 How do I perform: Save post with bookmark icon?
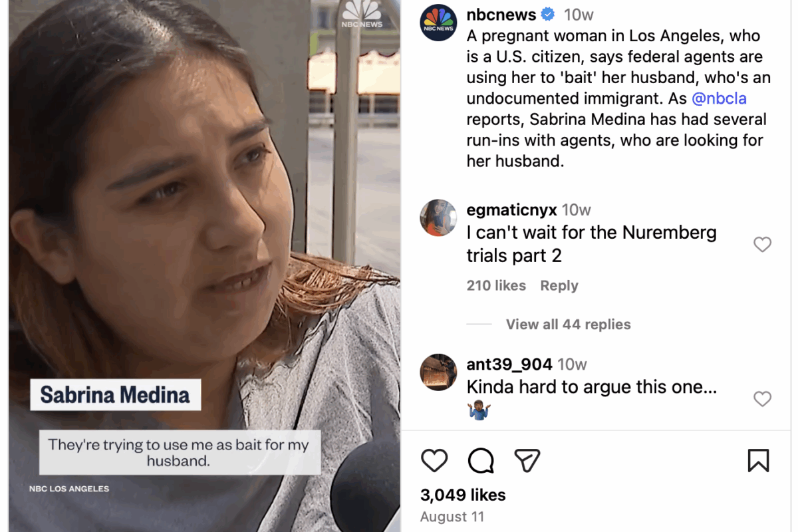tap(758, 460)
